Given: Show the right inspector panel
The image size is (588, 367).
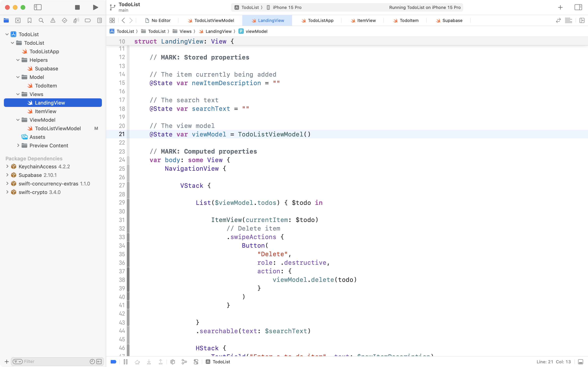Looking at the screenshot, I should (578, 7).
